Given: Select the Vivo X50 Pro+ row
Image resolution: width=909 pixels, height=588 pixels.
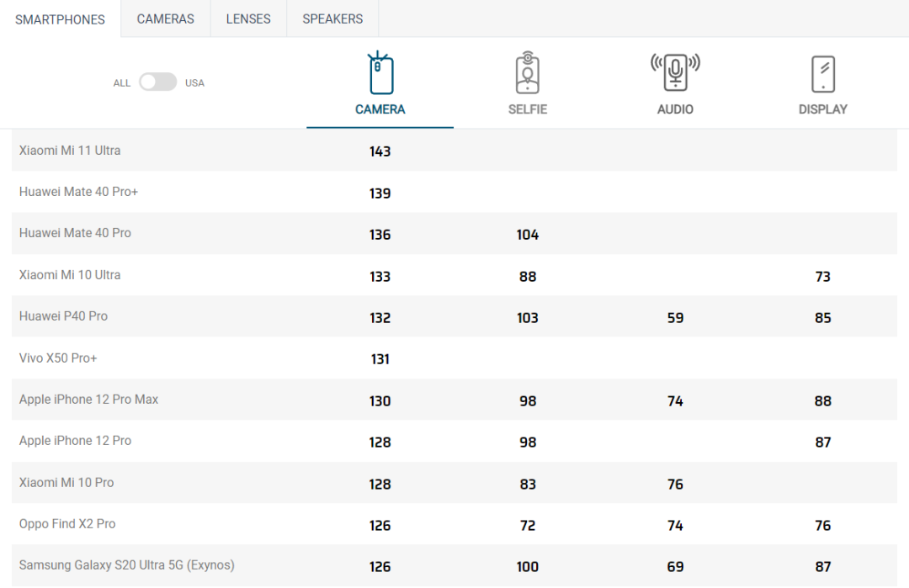Looking at the screenshot, I should 58,358.
